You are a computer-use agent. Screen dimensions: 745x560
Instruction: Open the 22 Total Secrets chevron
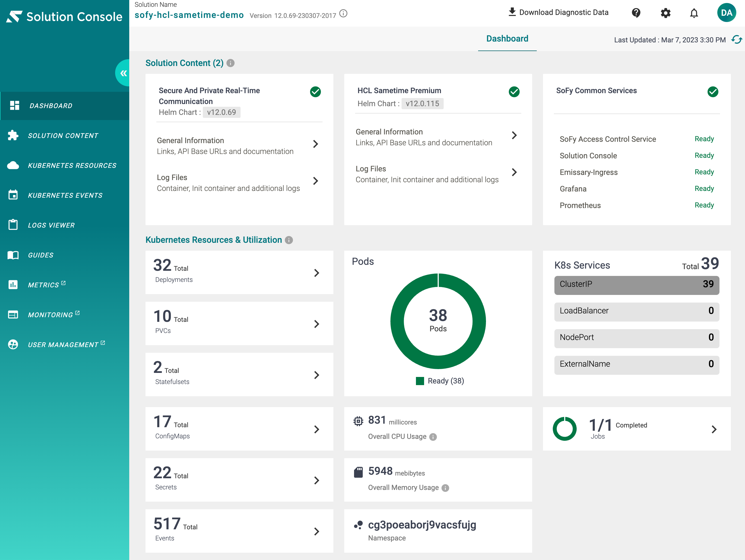(316, 480)
